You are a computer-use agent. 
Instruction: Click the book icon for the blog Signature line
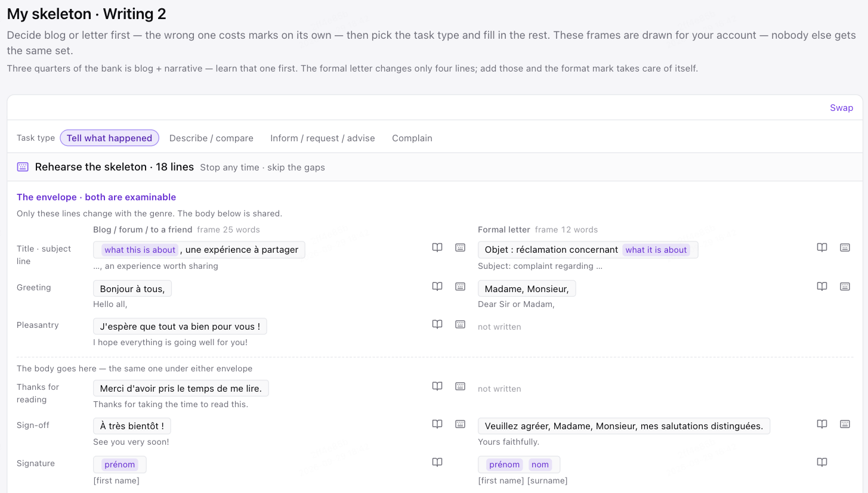tap(437, 462)
